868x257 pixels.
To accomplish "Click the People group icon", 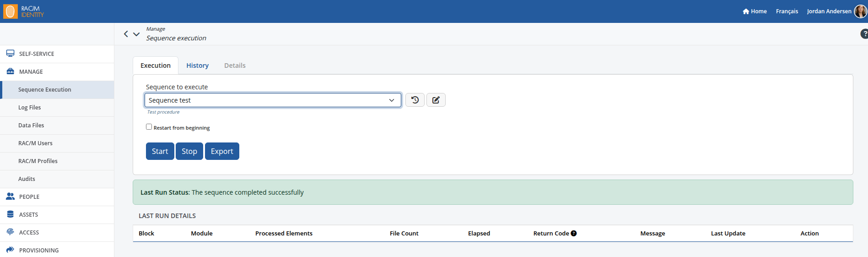I will (x=10, y=197).
